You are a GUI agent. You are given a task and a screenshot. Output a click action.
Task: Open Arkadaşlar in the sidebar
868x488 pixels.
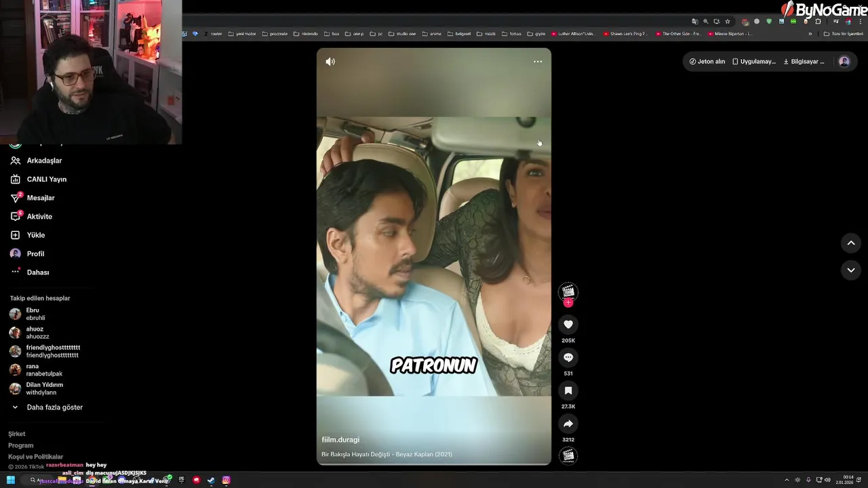(36, 161)
